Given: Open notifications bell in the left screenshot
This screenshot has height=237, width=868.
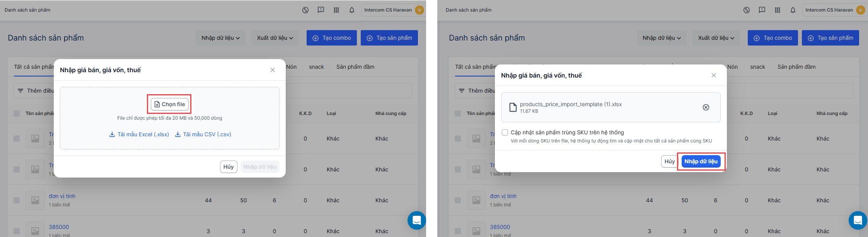Looking at the screenshot, I should coord(351,10).
